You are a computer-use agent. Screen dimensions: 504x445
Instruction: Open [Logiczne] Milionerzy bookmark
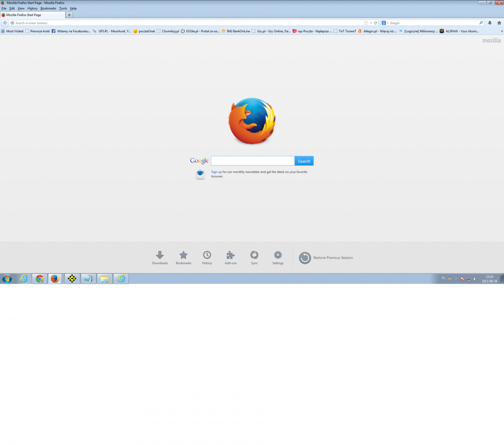point(418,31)
